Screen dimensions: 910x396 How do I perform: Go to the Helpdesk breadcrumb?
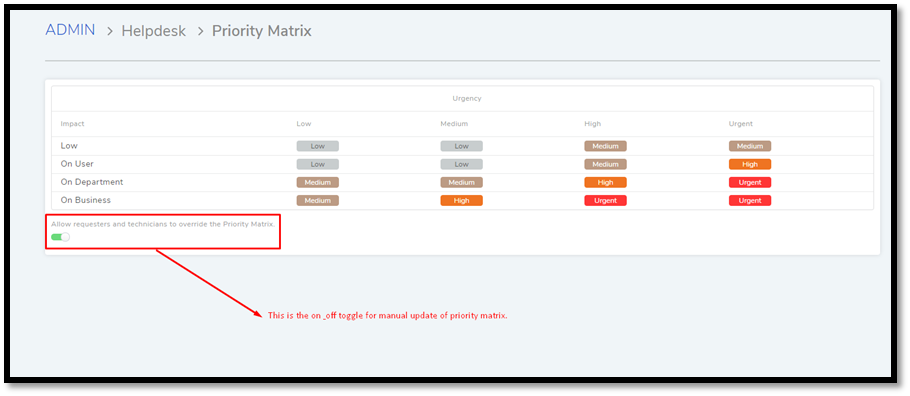point(154,31)
